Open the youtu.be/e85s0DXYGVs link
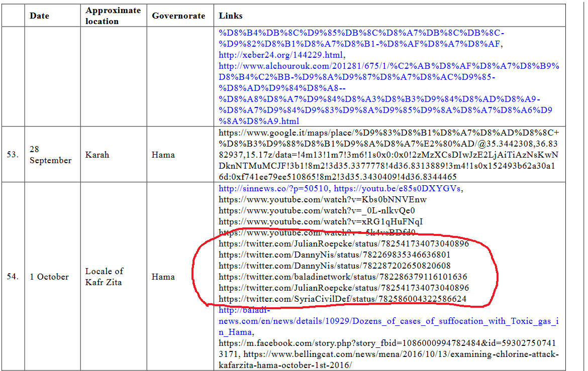Viewport: 588px width, 371px height. pyautogui.click(x=397, y=188)
